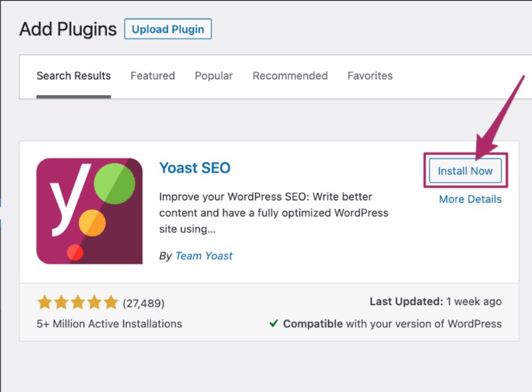
Task: Open the Popular plugins tab
Action: click(x=214, y=76)
